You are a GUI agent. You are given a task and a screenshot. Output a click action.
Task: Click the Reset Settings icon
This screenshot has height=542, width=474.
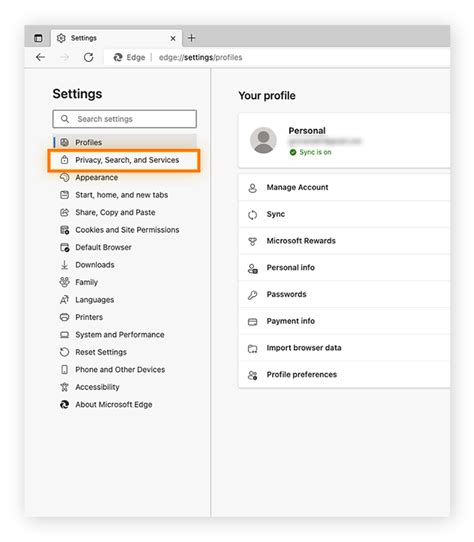[x=64, y=352]
